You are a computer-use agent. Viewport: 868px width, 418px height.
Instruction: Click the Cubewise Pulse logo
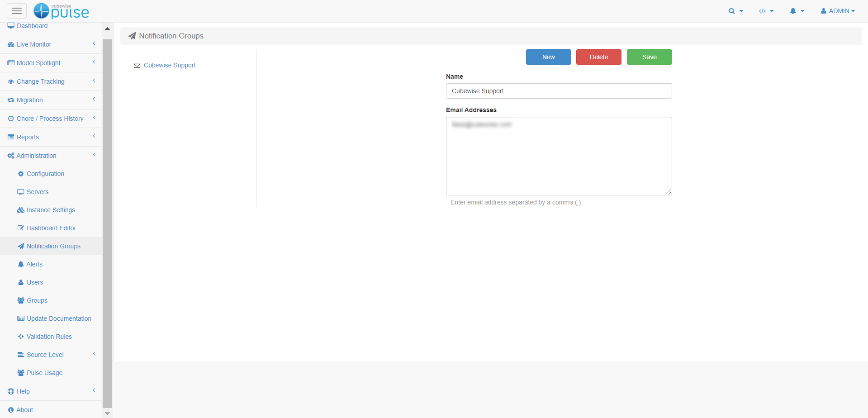(61, 11)
